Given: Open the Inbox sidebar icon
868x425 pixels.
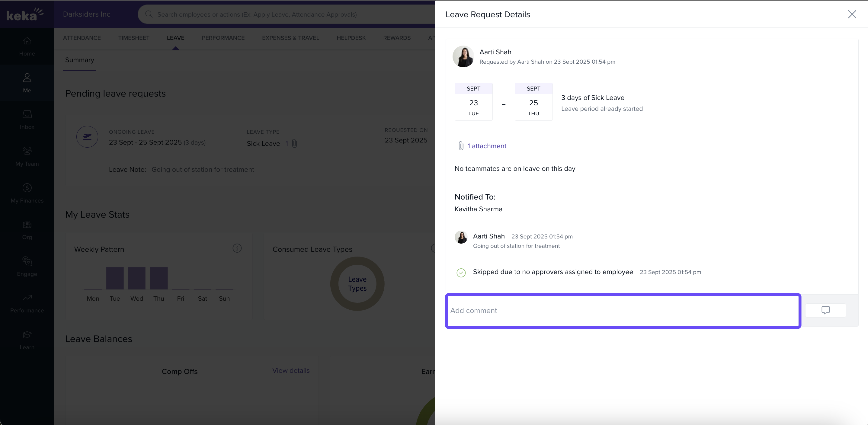Looking at the screenshot, I should click(x=27, y=114).
